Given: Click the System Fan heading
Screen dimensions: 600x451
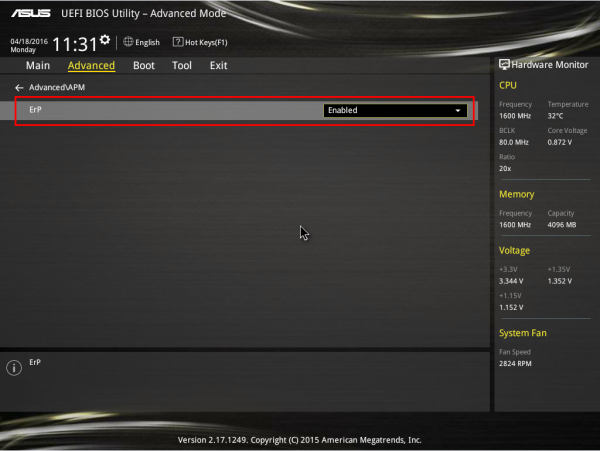Looking at the screenshot, I should 523,333.
